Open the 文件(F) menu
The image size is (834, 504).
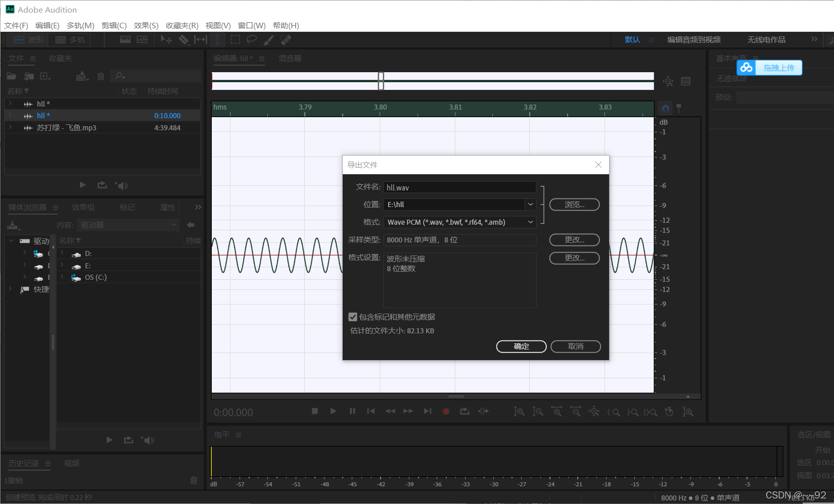(x=16, y=26)
